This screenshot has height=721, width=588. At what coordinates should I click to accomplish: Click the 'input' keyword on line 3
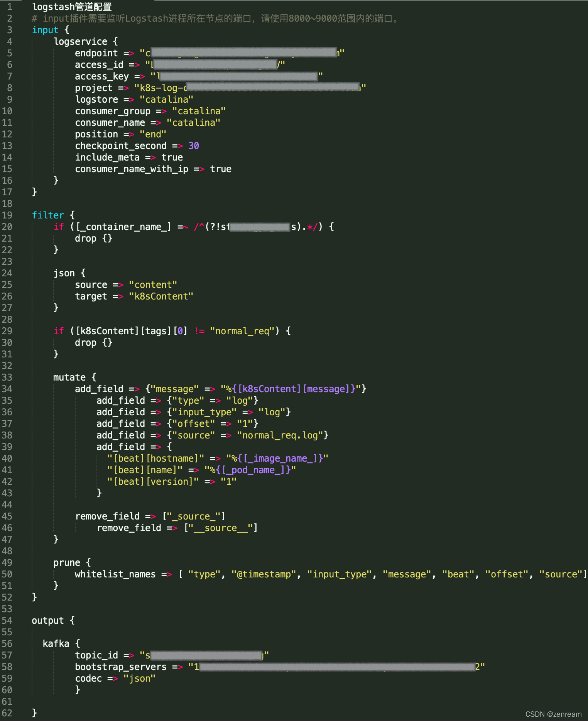click(45, 30)
